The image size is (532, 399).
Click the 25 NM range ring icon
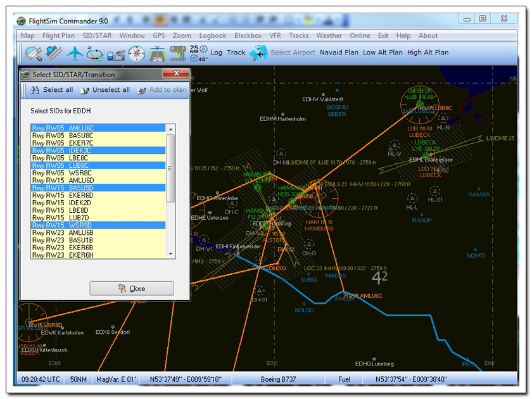[198, 53]
